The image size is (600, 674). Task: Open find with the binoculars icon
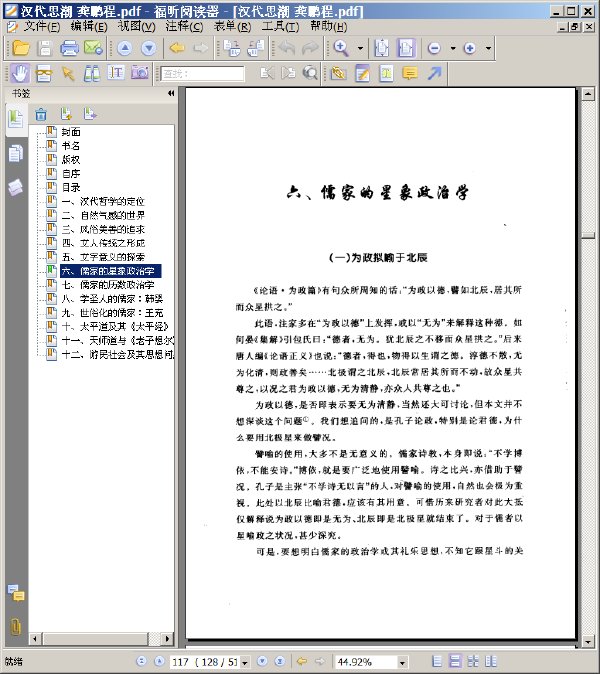pyautogui.click(x=92, y=74)
